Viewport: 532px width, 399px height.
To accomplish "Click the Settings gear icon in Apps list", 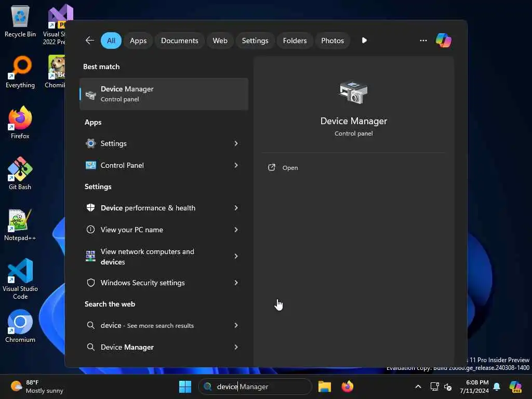I will click(x=90, y=143).
